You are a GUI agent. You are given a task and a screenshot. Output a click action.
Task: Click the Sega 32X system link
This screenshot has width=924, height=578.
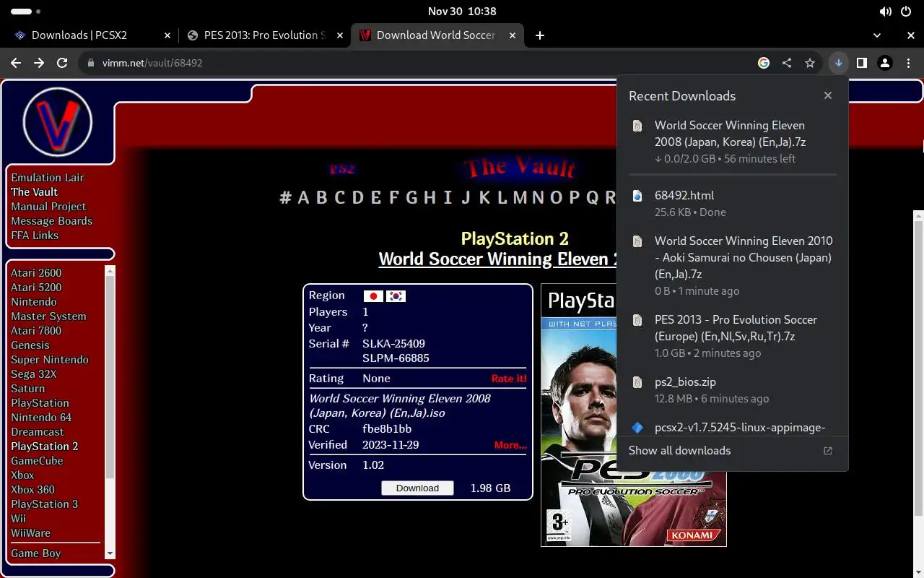33,374
